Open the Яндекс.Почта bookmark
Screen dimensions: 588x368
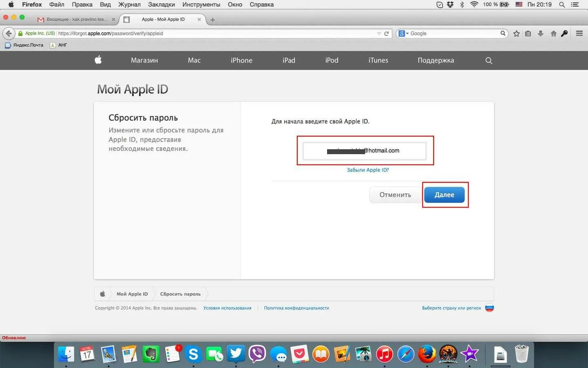tap(24, 45)
